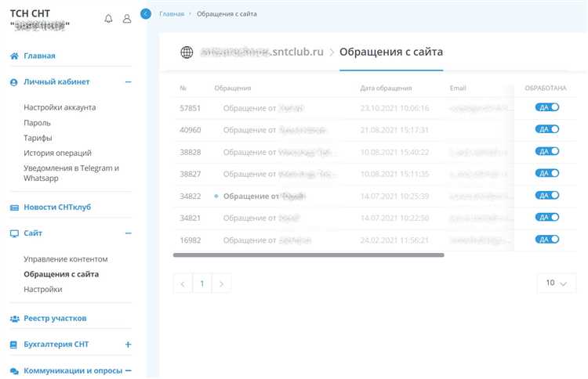Toggle ОБРАБОТАНА switch for request 38828
The height and width of the screenshot is (379, 588).
547,151
